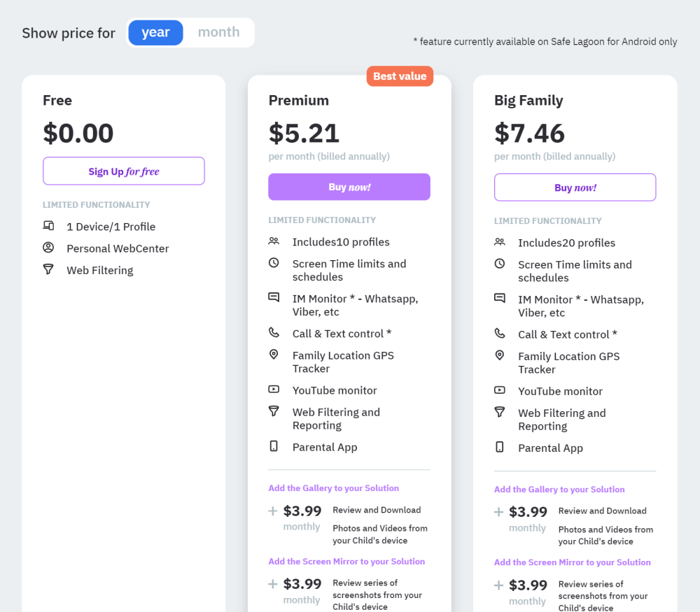Screen dimensions: 700x612
Task: Select yearly billing
Action: click(x=155, y=32)
